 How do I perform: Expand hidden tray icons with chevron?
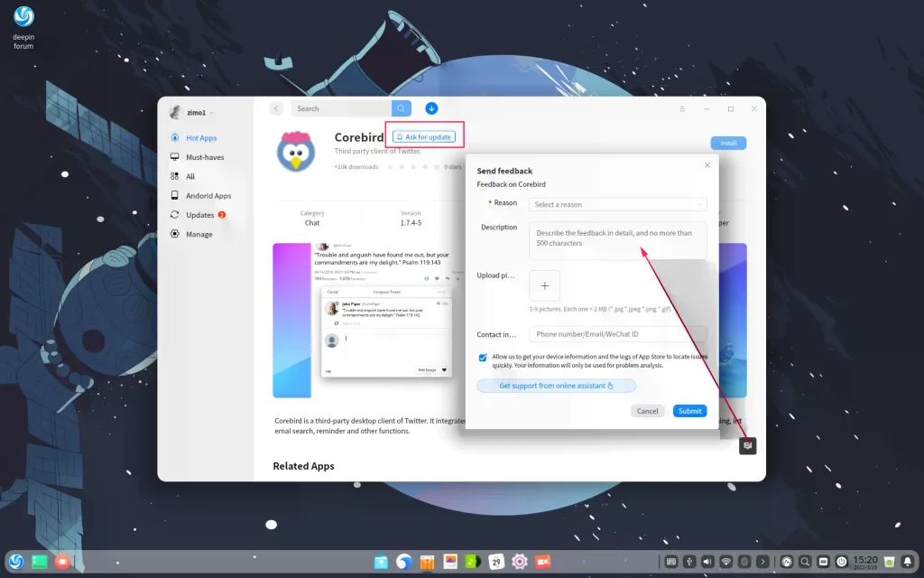coord(763,561)
